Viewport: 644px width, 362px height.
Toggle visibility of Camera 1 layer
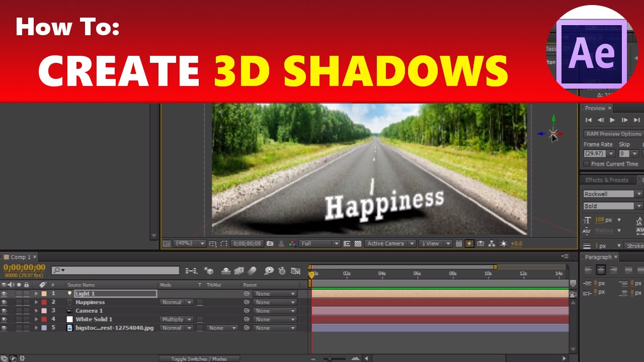tap(4, 311)
